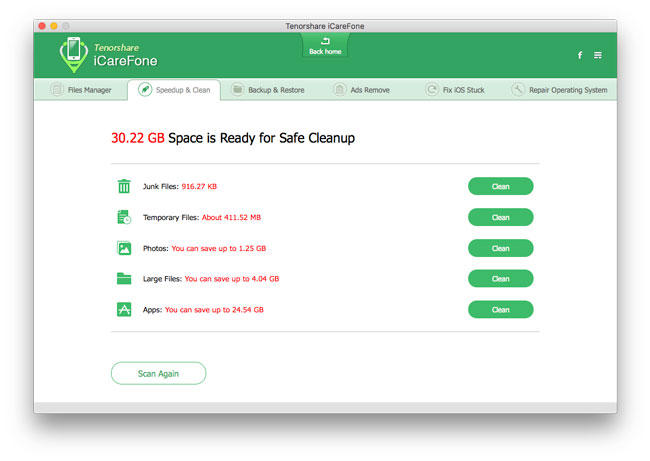
Task: Switch to the Ads Remove tab
Action: point(361,90)
